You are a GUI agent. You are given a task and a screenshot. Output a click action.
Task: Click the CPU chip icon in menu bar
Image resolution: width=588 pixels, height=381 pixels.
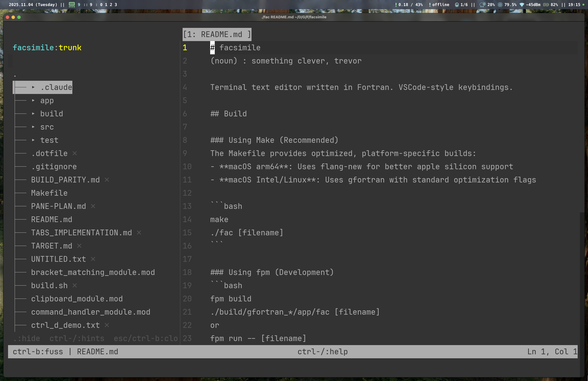click(x=500, y=5)
